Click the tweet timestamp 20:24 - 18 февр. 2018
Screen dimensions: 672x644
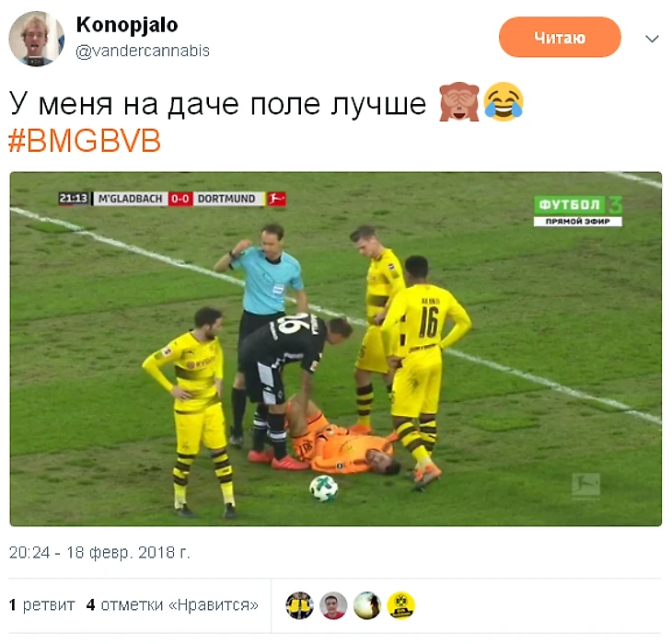pos(99,552)
